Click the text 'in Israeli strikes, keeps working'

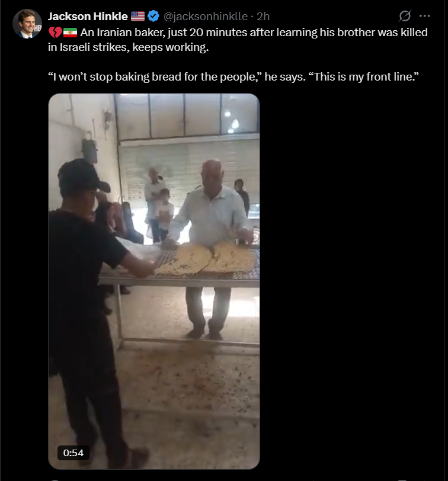point(127,47)
